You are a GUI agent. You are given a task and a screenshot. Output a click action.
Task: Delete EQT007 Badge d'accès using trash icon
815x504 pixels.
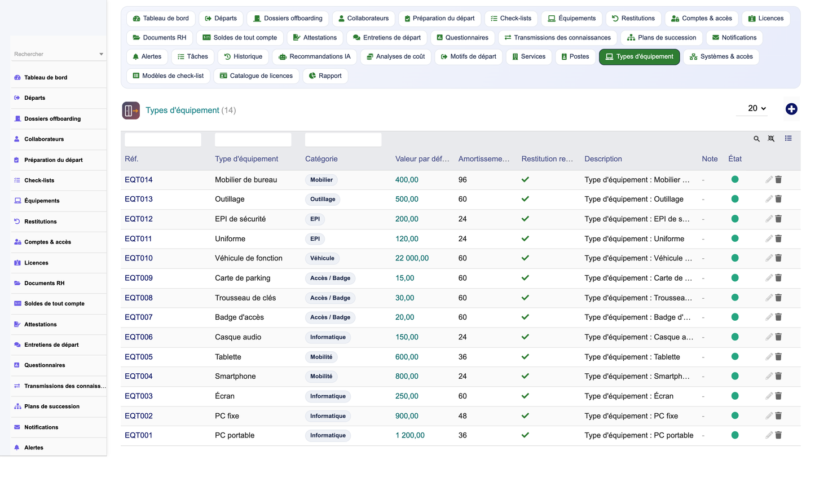pos(778,317)
